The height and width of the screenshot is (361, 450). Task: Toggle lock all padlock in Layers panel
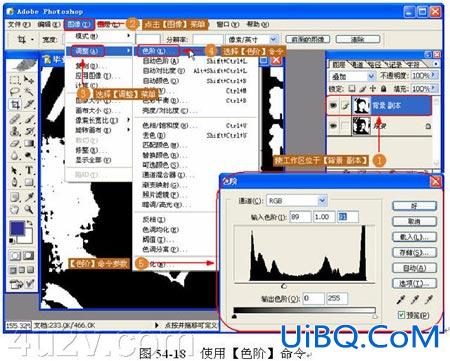pyautogui.click(x=384, y=89)
